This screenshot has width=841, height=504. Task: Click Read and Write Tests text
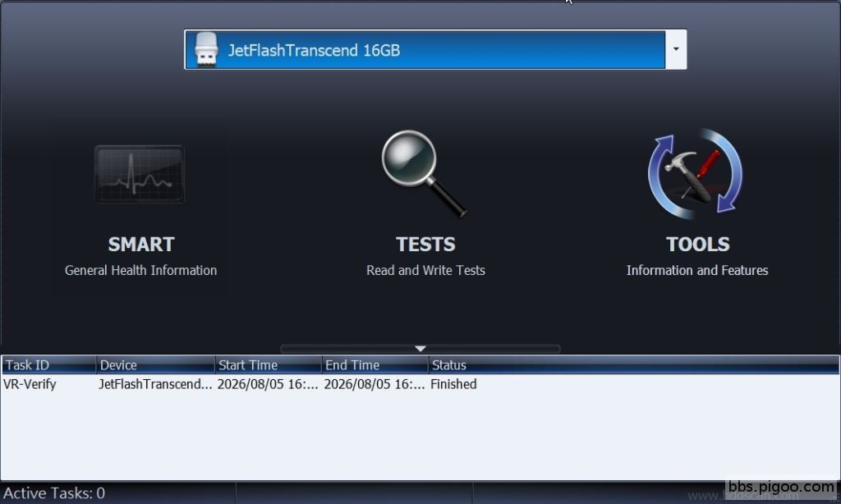(425, 270)
